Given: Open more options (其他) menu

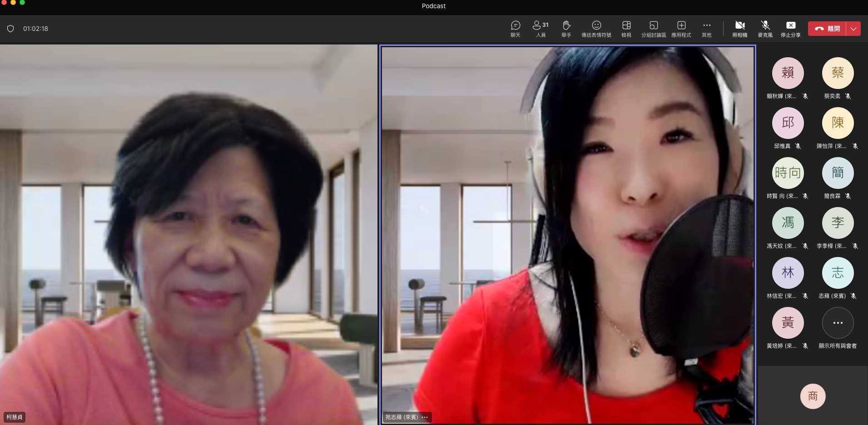Looking at the screenshot, I should [x=707, y=29].
